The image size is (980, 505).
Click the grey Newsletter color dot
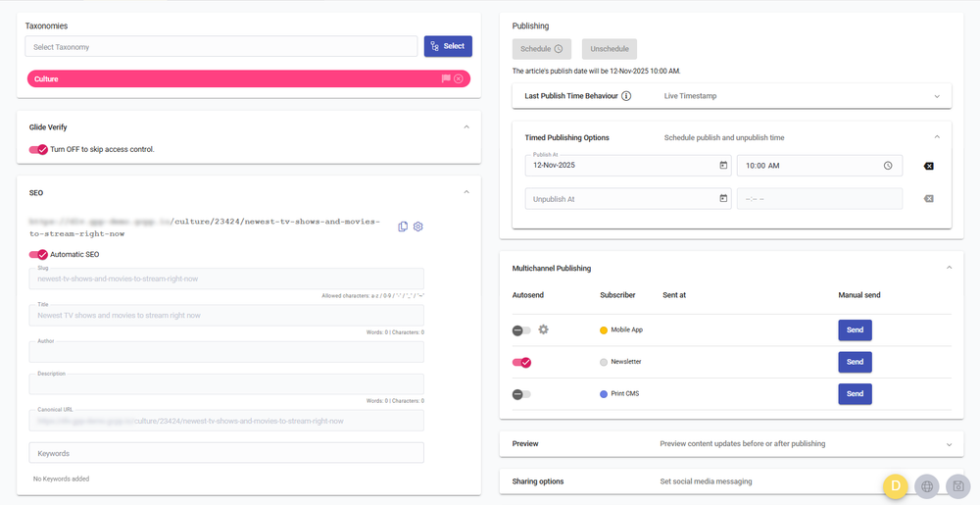point(604,362)
